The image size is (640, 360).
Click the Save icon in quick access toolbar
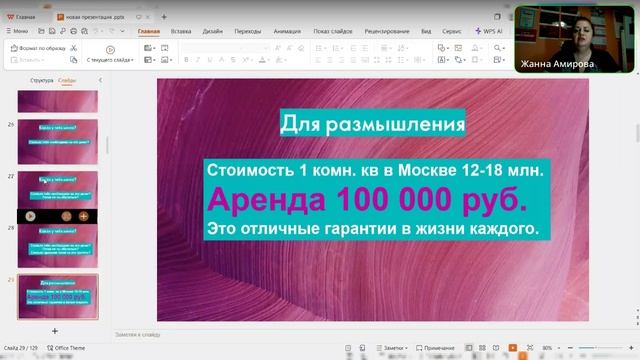pos(52,31)
